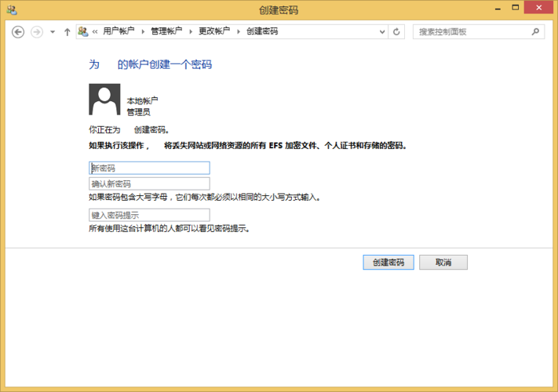The image size is (558, 392).
Task: Focus the 新密码 field
Action: [149, 168]
